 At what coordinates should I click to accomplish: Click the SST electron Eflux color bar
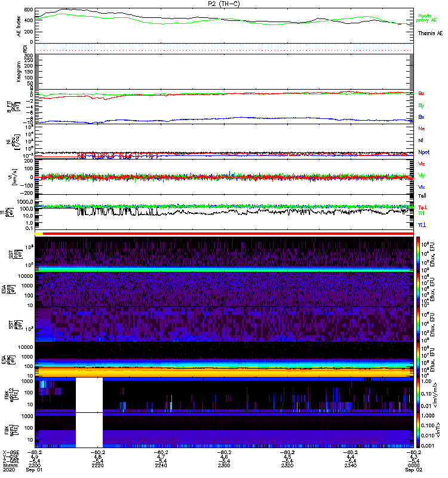click(418, 324)
